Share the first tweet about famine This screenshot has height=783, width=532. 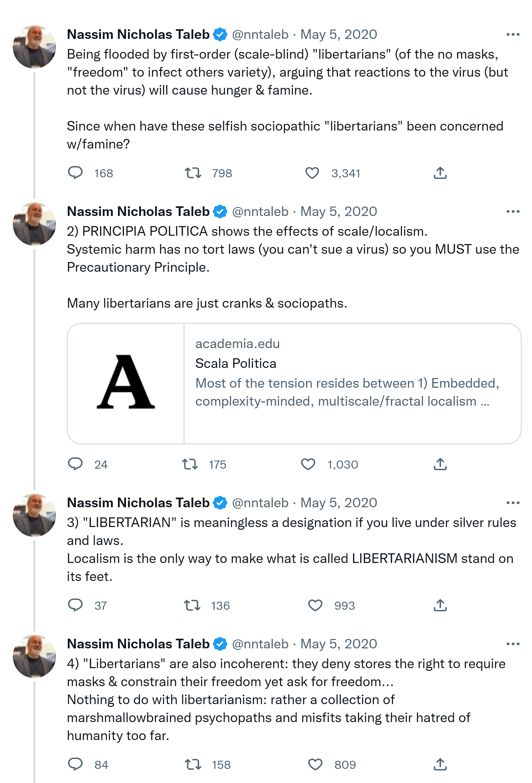tap(440, 173)
